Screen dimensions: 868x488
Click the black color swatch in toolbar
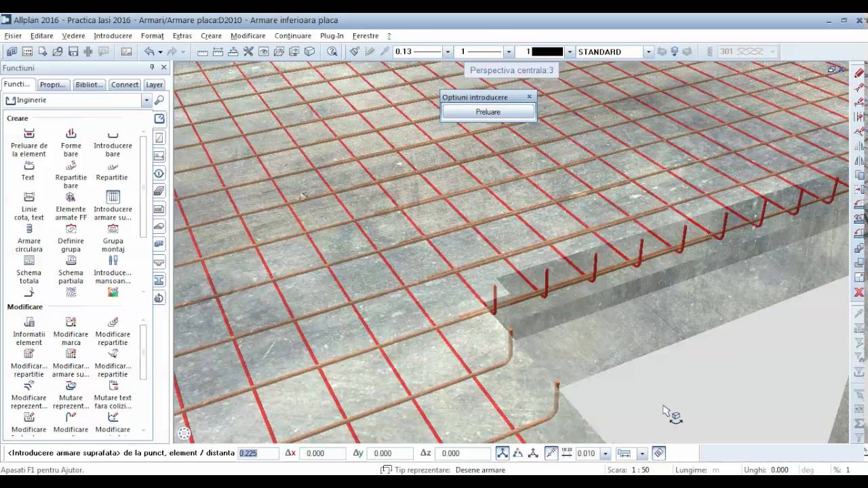(x=547, y=52)
